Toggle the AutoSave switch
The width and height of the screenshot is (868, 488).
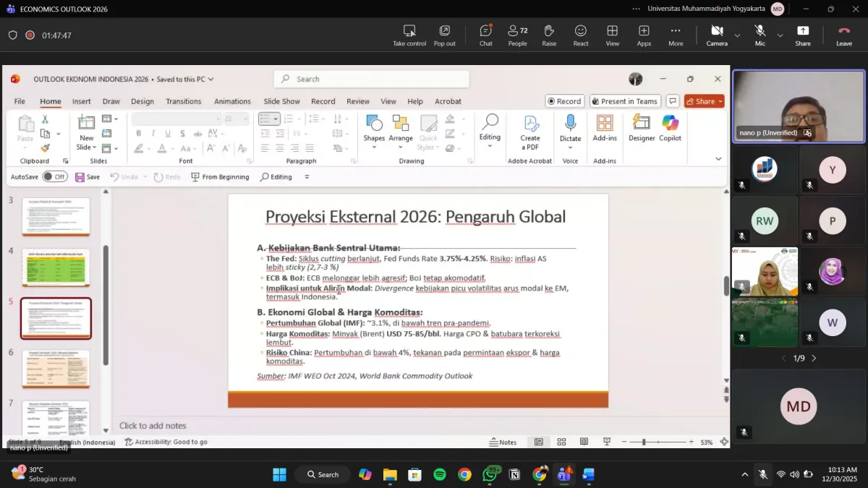[54, 176]
